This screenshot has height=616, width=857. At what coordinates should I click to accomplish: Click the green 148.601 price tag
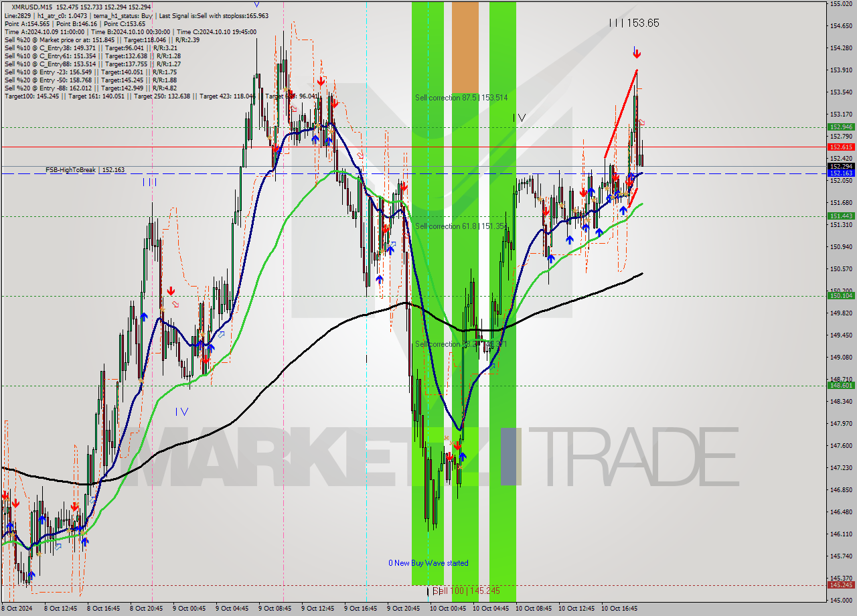(x=841, y=385)
